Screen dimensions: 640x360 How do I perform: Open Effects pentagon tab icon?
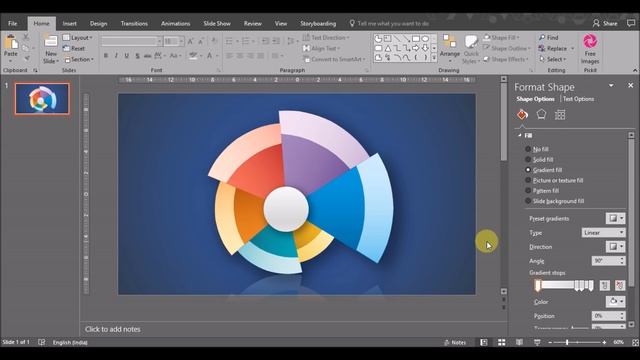pyautogui.click(x=541, y=115)
